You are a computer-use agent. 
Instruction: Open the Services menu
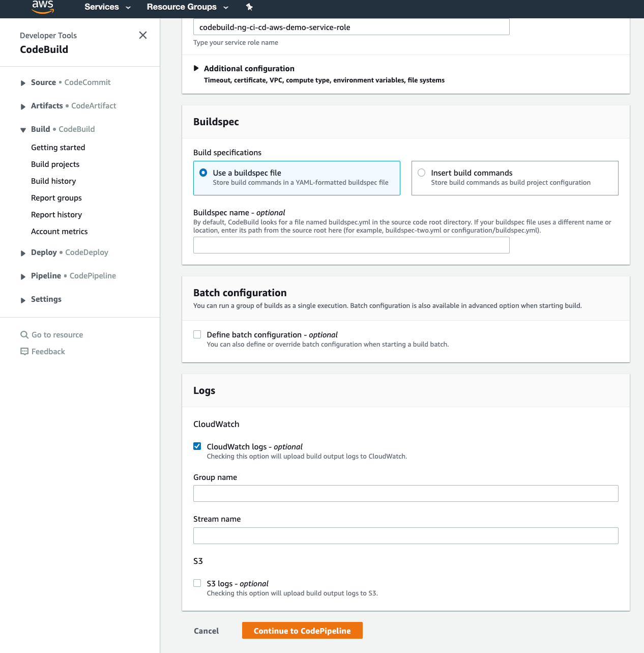[107, 7]
